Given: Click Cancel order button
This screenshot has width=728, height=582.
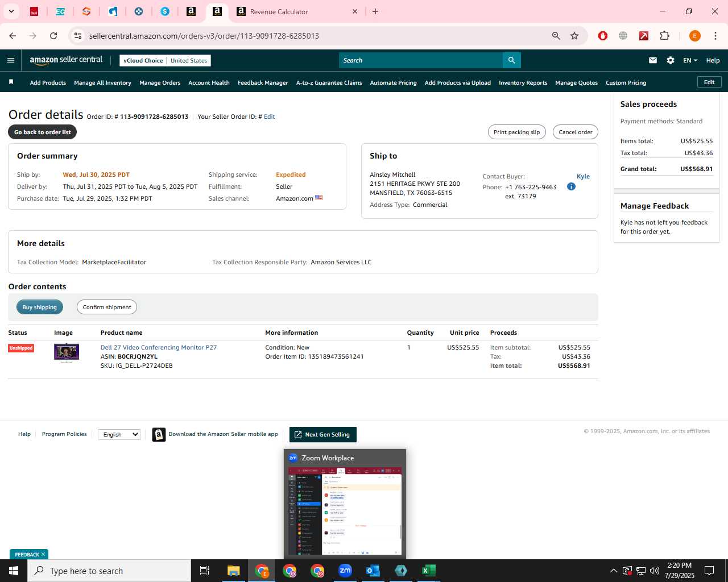Looking at the screenshot, I should coord(575,132).
